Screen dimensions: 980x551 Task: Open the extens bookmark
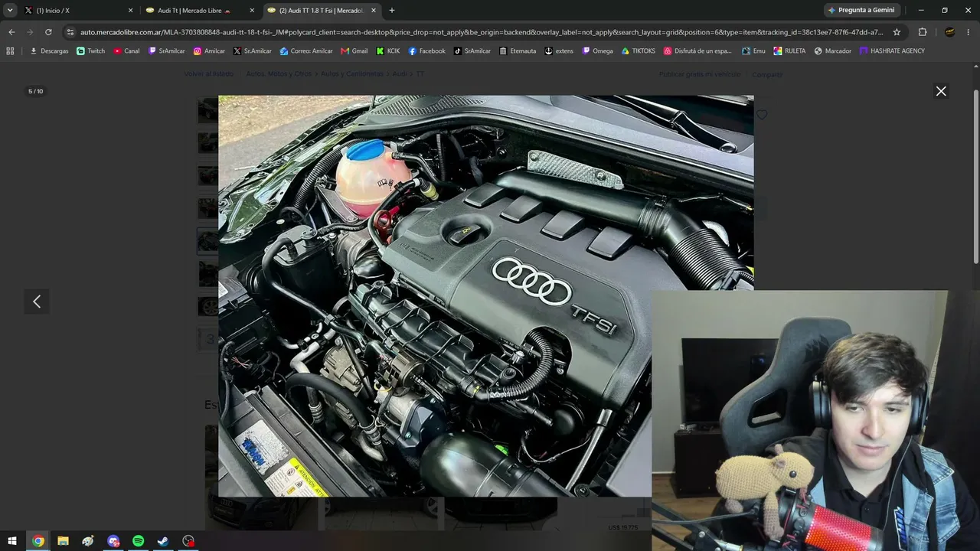559,51
